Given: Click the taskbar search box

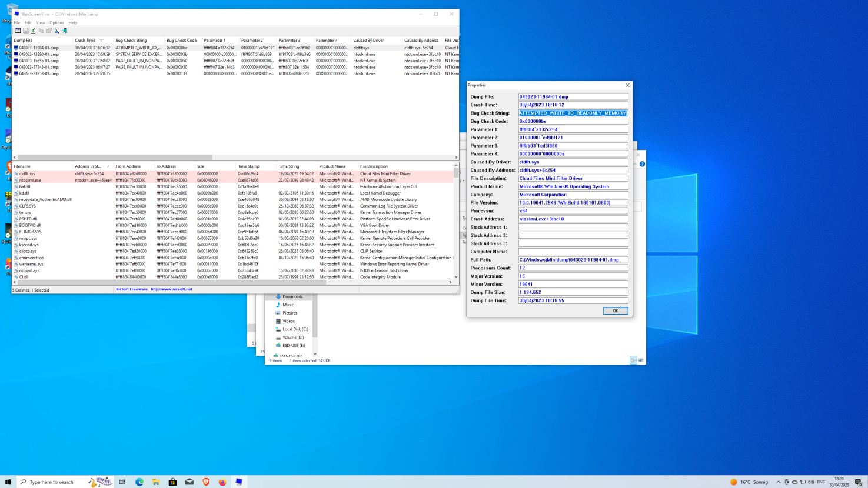Looking at the screenshot, I should [x=65, y=482].
